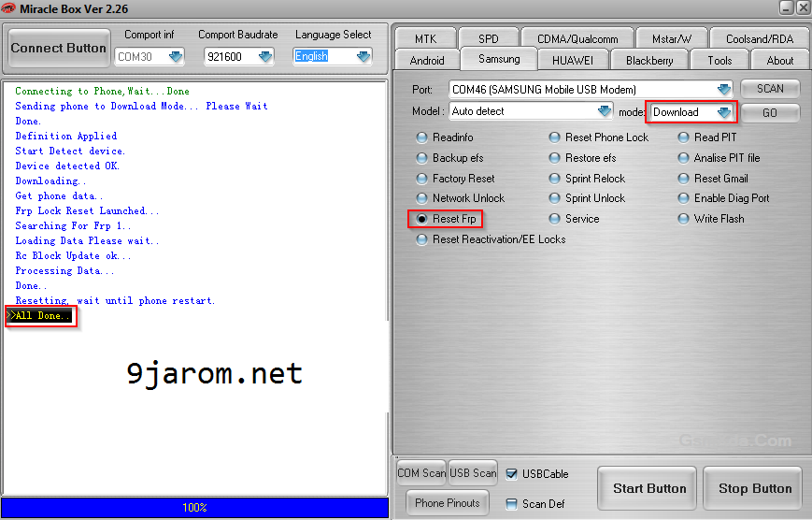Open the mode Download dropdown arrow
Viewport: 812px width, 520px height.
724,112
